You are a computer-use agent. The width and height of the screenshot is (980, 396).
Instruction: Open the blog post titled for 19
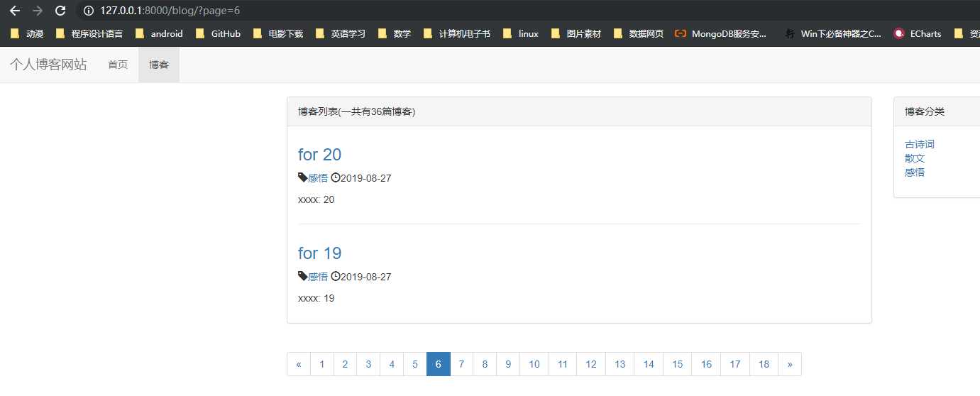pos(319,253)
